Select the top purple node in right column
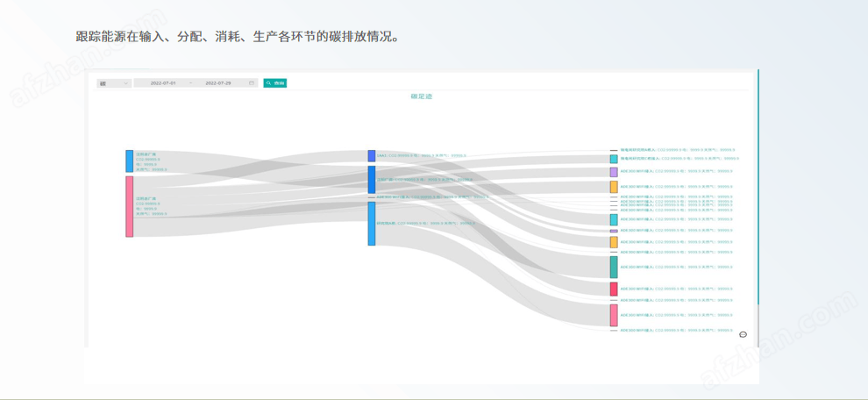 point(614,172)
